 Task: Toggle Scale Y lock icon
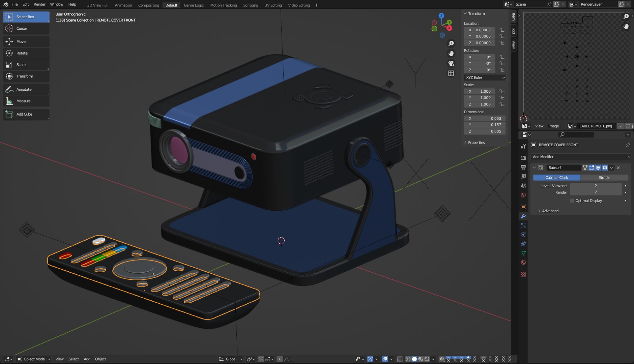coord(502,98)
